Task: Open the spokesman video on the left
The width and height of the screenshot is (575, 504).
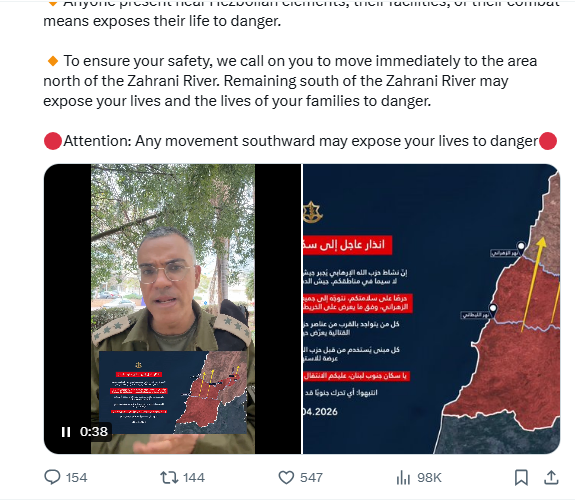Action: point(172,308)
